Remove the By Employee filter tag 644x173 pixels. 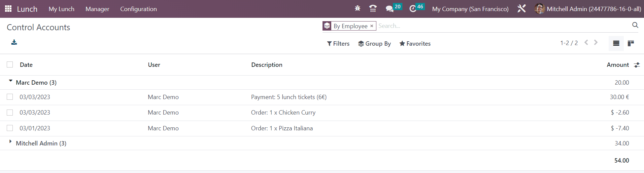point(372,26)
